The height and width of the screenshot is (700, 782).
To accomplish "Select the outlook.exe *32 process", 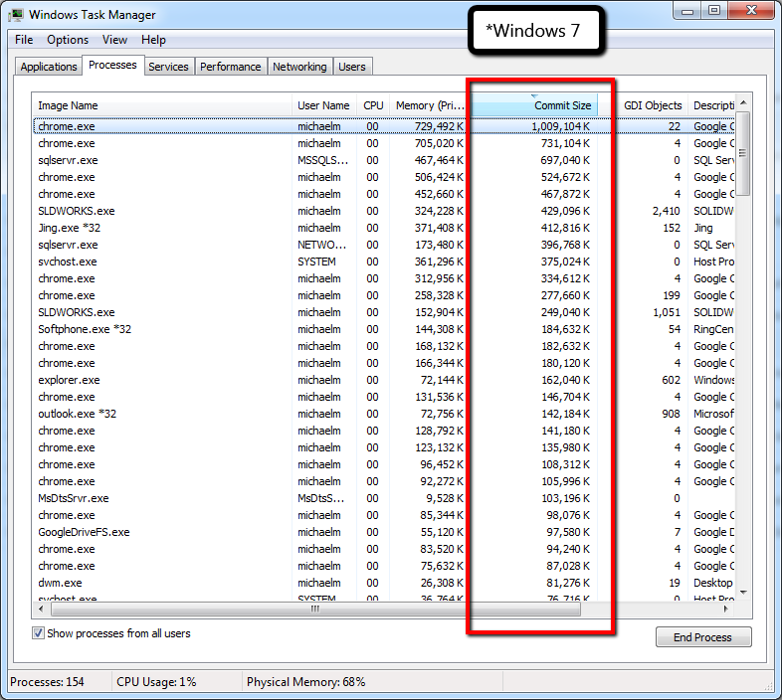I will [384, 414].
